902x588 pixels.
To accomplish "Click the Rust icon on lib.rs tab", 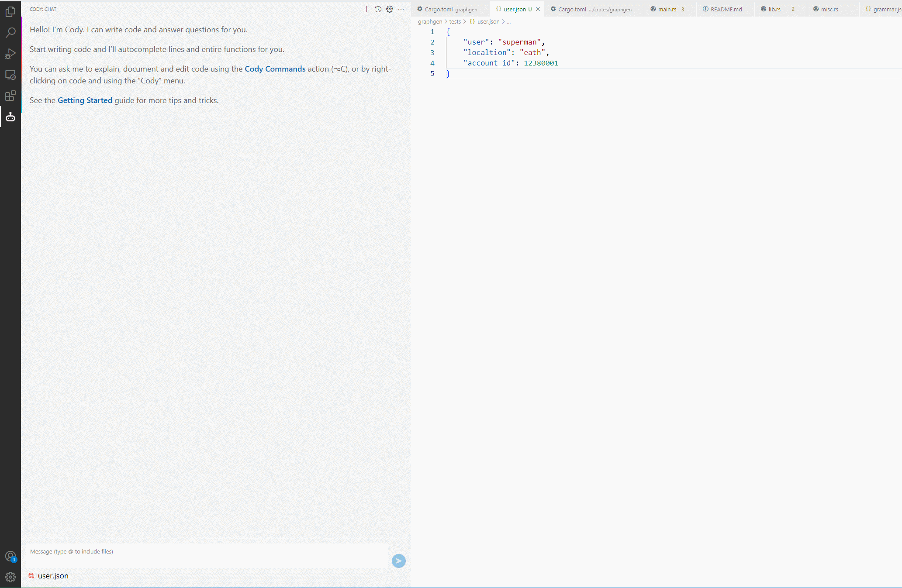I will pyautogui.click(x=764, y=9).
